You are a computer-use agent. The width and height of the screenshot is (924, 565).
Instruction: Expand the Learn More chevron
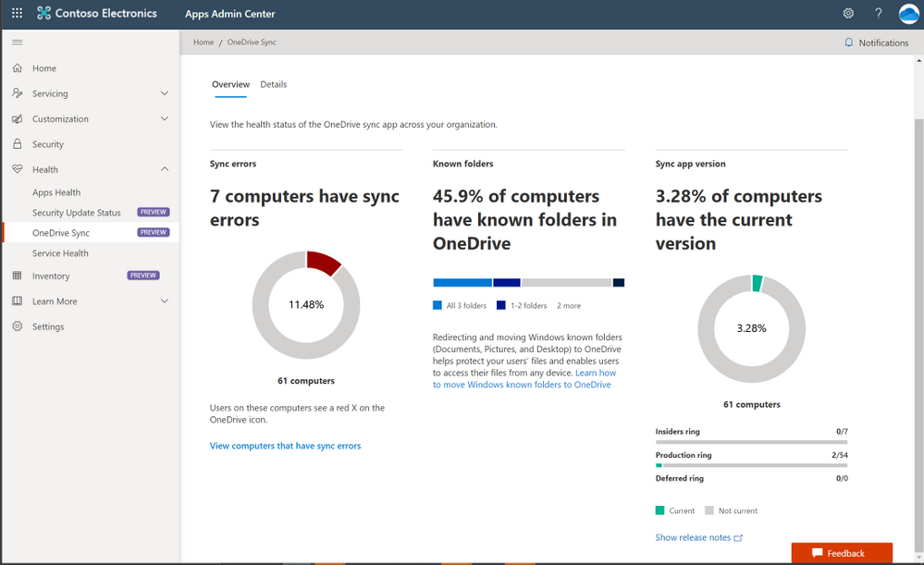(165, 301)
